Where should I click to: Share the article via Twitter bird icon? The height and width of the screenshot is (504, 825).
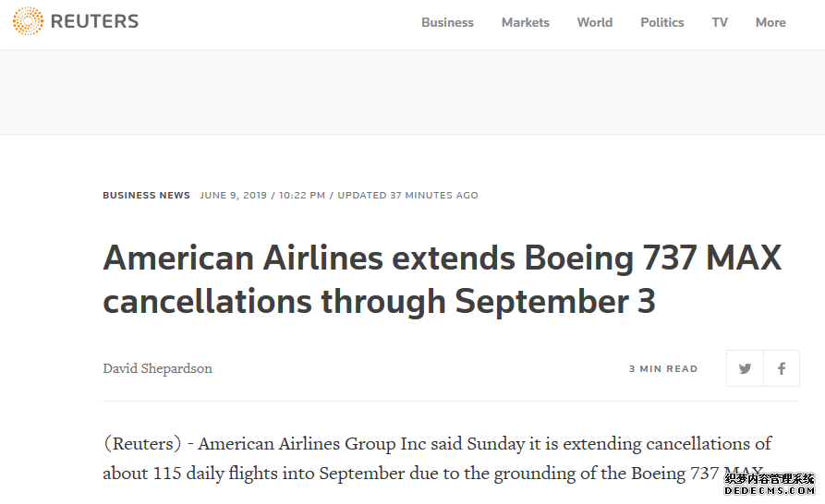(745, 368)
